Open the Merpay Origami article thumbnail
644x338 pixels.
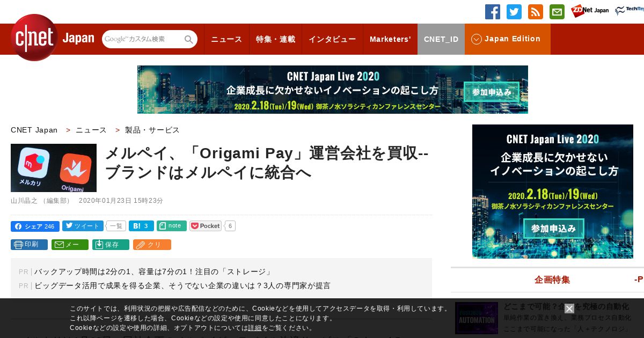pos(54,168)
